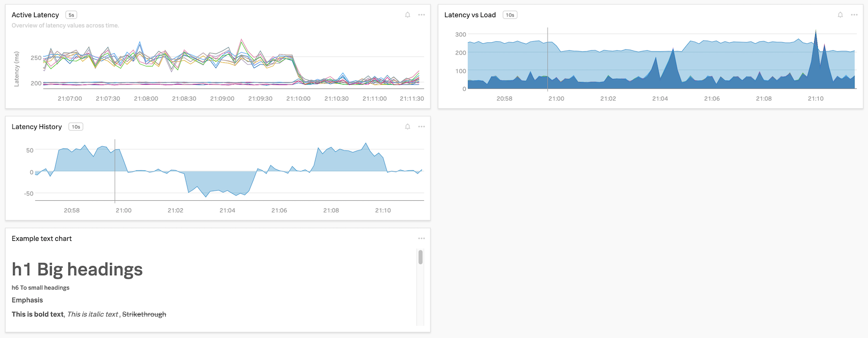Click the Latency History chart title
Viewport: 868px width, 338px height.
point(37,127)
